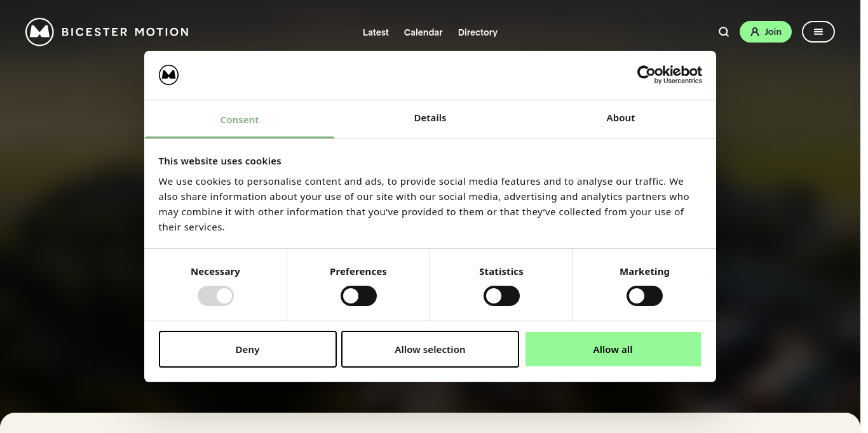Open the Latest page from navigation
Screen dimensions: 868x433
[x=376, y=32]
